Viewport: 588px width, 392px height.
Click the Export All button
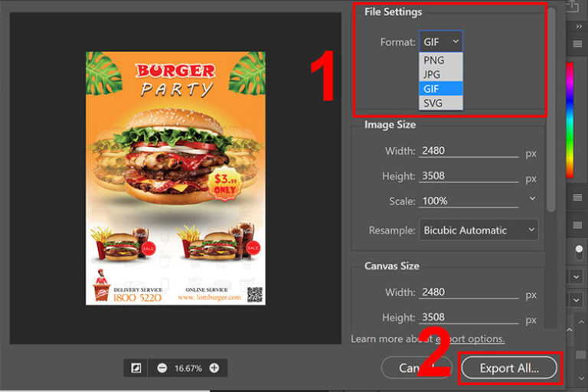tap(509, 368)
